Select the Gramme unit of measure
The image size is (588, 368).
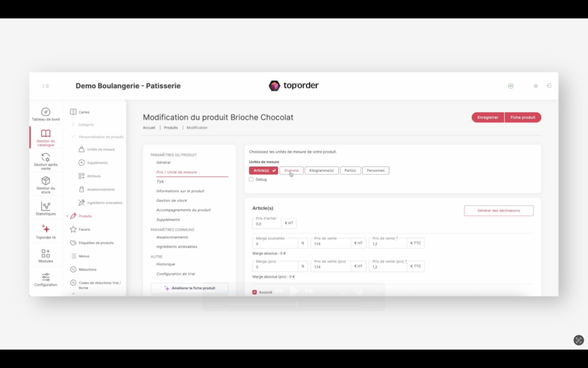291,171
